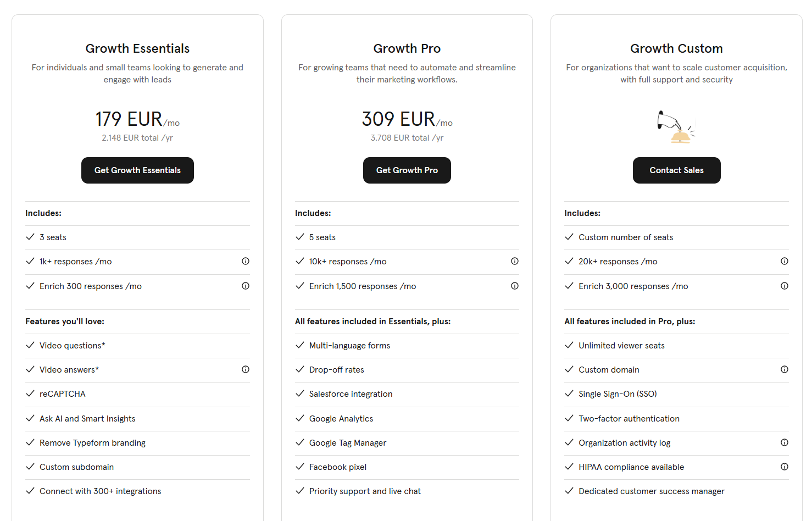Screen dimensions: 812x521
Task: Click the Get Growth Essentials button
Action: point(137,170)
